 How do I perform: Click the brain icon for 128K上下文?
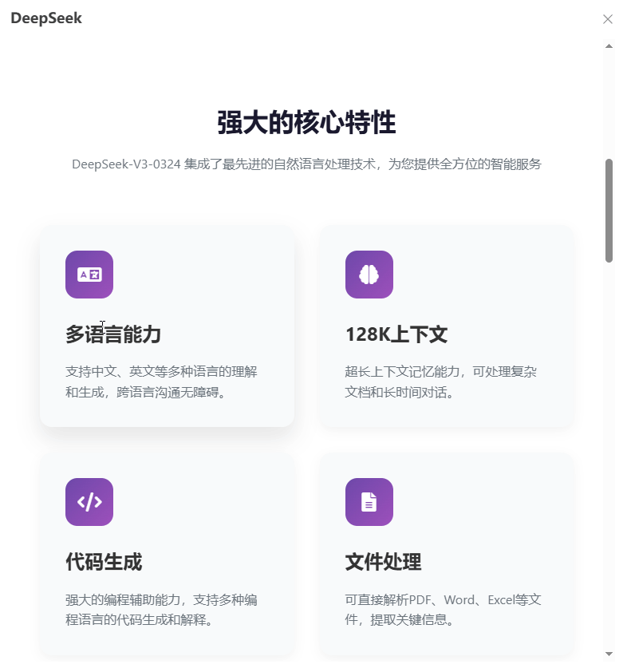[369, 275]
